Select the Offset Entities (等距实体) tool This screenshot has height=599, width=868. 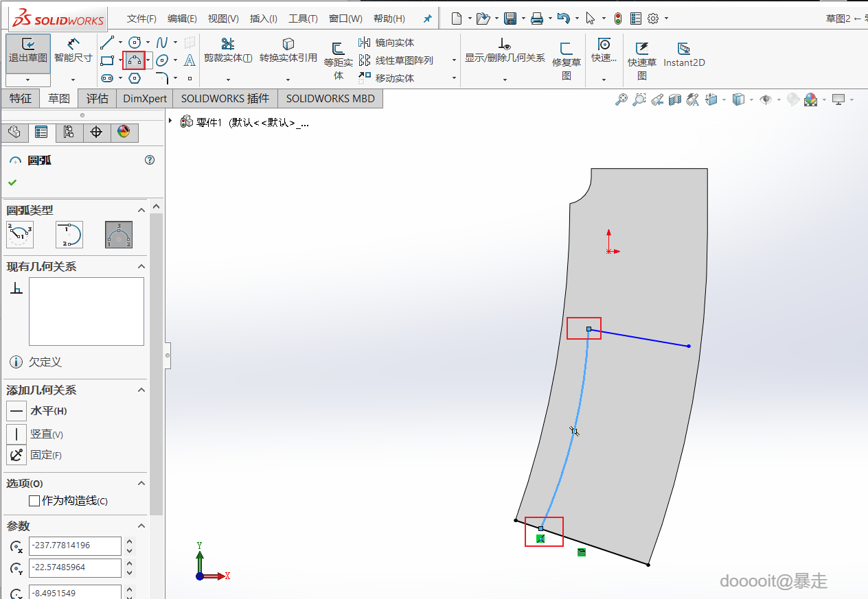tap(338, 60)
